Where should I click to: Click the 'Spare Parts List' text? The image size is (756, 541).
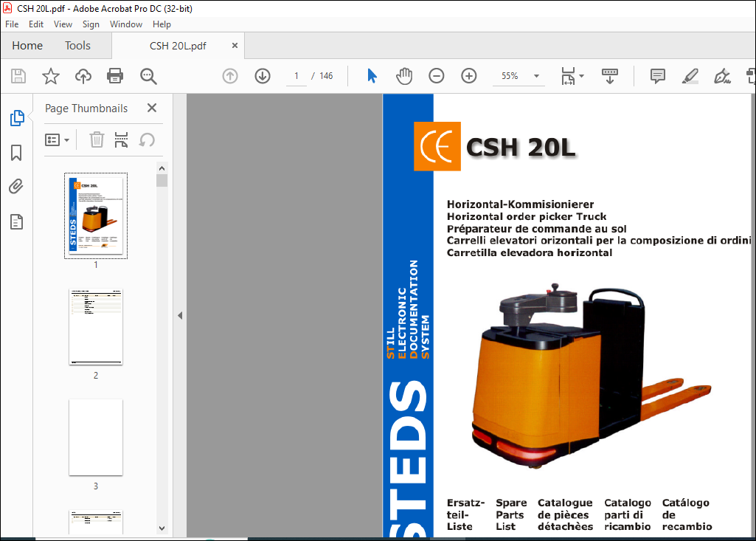(510, 515)
